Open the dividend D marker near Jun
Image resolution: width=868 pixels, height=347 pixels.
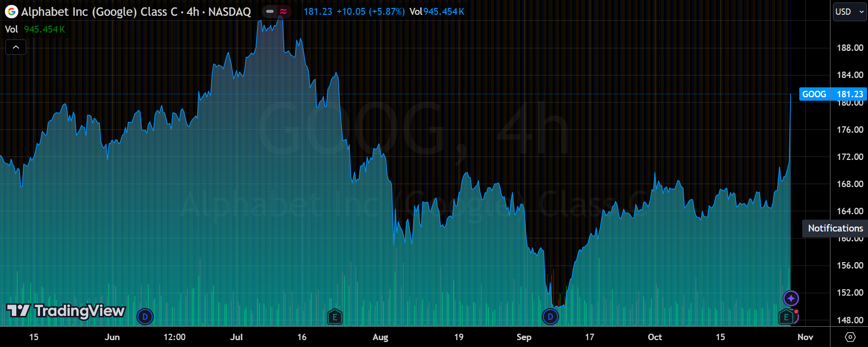coord(145,316)
